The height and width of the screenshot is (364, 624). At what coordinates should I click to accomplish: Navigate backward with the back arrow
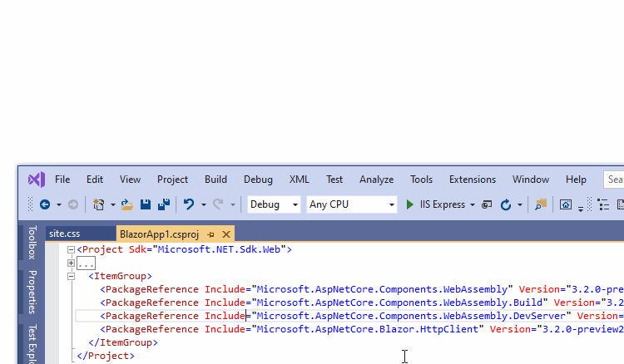[45, 204]
